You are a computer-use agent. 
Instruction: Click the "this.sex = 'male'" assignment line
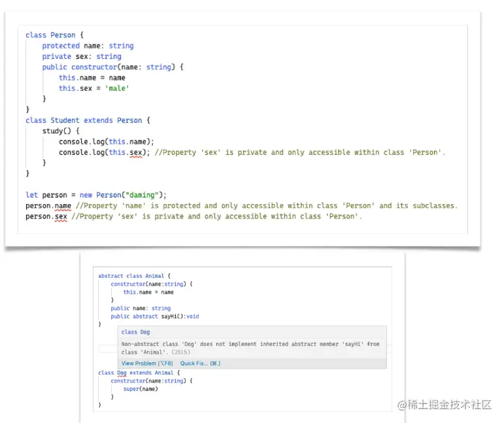click(x=94, y=88)
